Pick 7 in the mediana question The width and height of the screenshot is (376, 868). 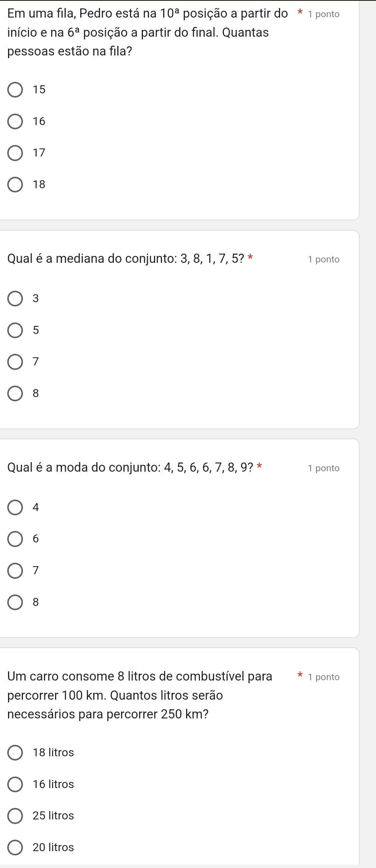click(x=15, y=362)
